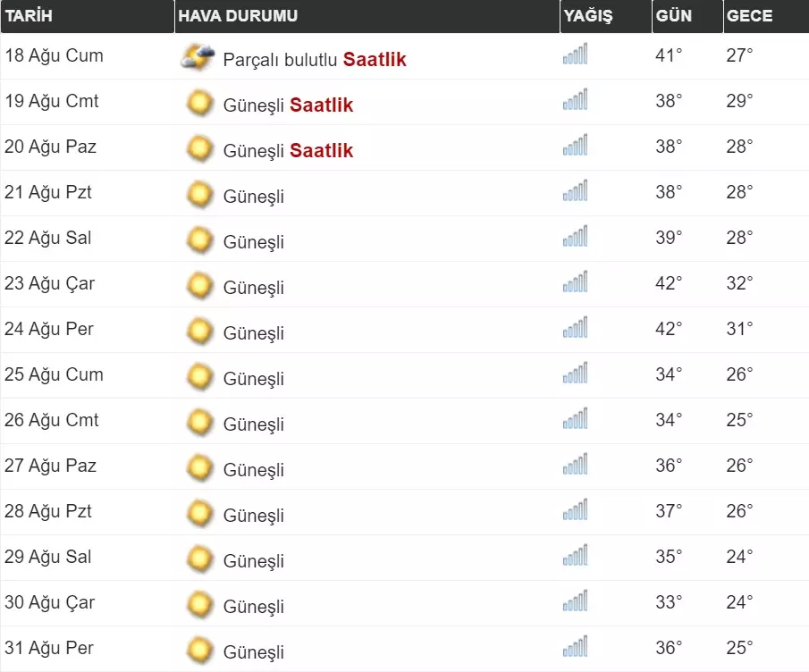The width and height of the screenshot is (809, 672).
Task: Click the YAĞIŞ column header
Action: point(587,16)
